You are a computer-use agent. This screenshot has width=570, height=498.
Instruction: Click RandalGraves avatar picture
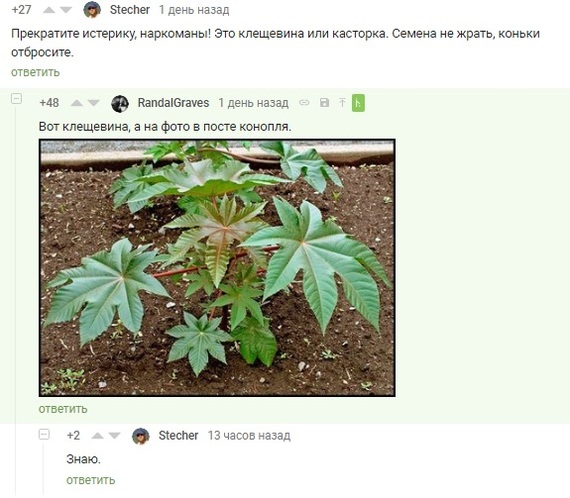click(120, 104)
